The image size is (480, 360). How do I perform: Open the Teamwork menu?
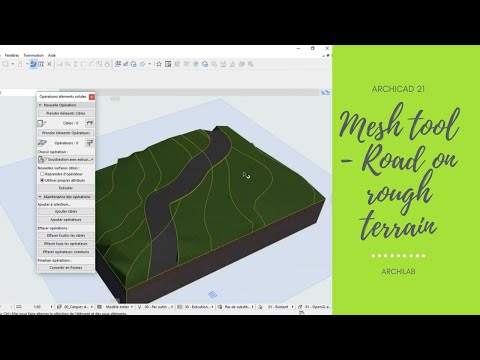(34, 55)
